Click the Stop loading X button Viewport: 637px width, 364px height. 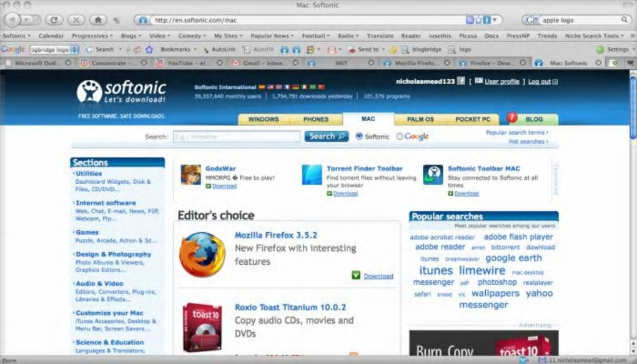pyautogui.click(x=76, y=19)
